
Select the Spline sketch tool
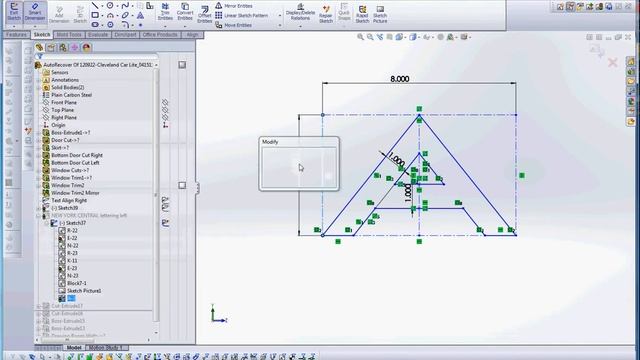[125, 5]
